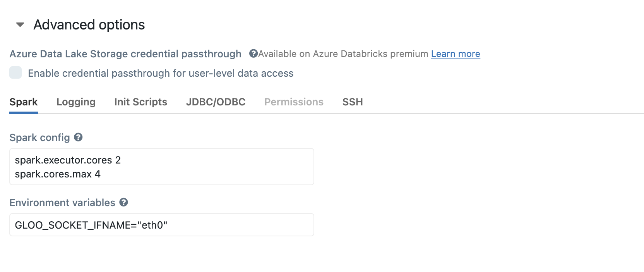Switch to the Logging tab
Screen dimensions: 644x272
[76, 102]
